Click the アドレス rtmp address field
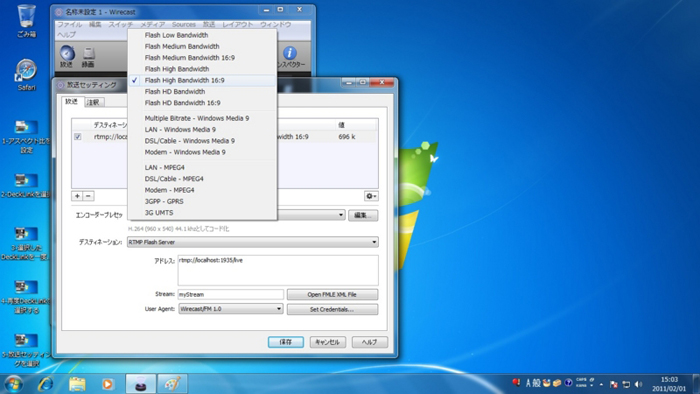 coord(278,270)
